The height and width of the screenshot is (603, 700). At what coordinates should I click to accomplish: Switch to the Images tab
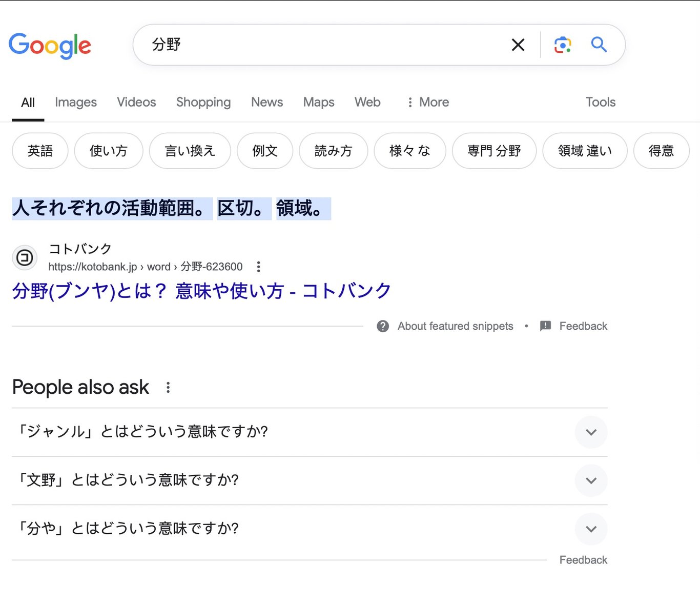coord(76,102)
